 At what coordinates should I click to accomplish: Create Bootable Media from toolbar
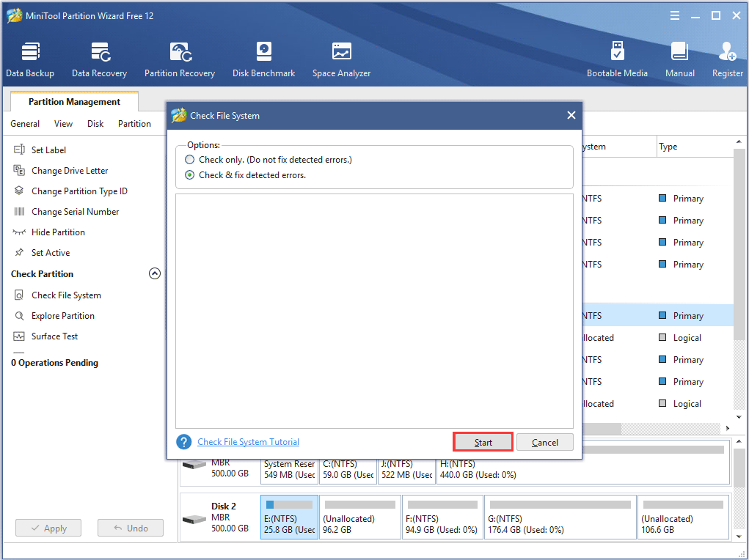point(617,59)
